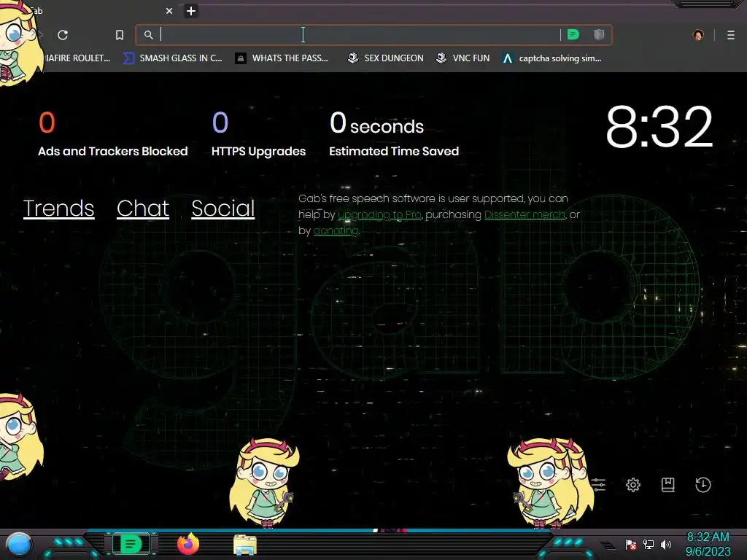Open bookmarks from bottom-right bookmark icon
The width and height of the screenshot is (747, 560).
[668, 485]
